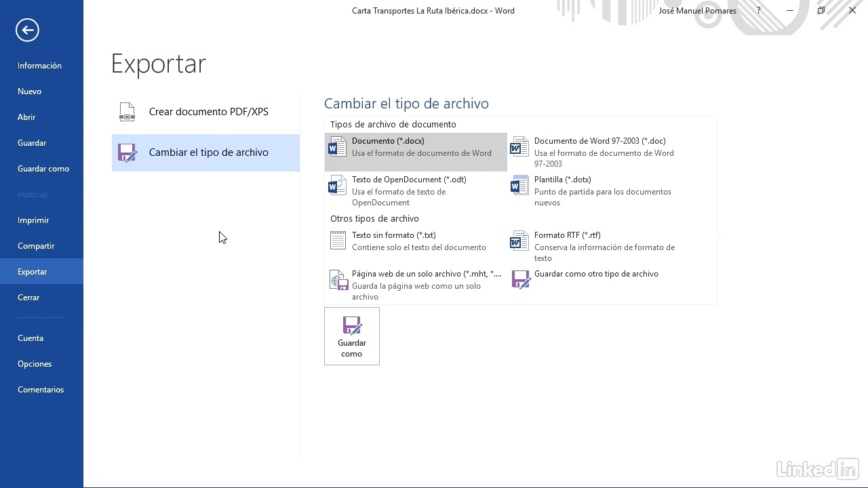868x488 pixels.
Task: Click the OpenDocument (*.odt) file icon
Action: (x=337, y=185)
